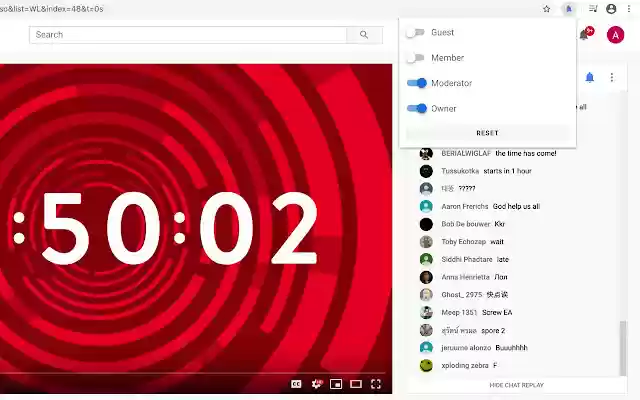Select Toby Echozap 'wait' message
This screenshot has width=640, height=400.
point(497,242)
